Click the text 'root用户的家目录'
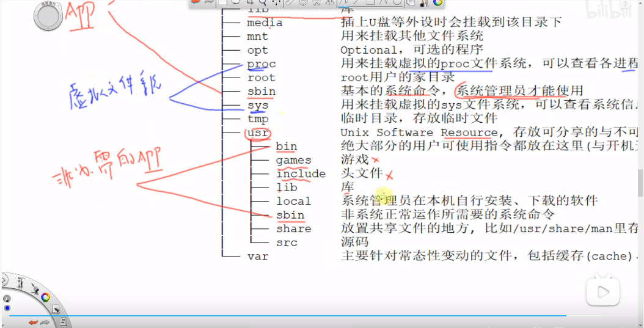 (398, 77)
